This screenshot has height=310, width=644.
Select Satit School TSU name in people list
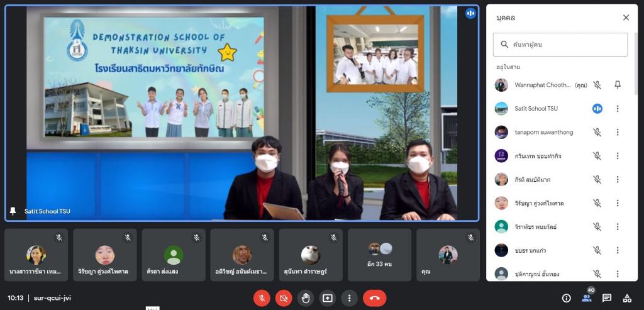click(x=536, y=109)
